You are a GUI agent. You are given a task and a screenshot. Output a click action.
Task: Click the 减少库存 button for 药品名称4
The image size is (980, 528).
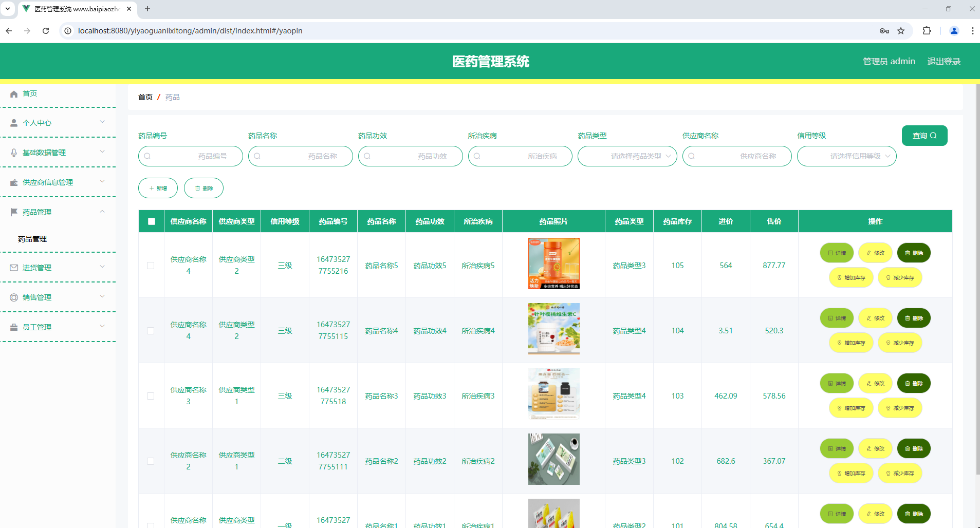click(x=900, y=342)
